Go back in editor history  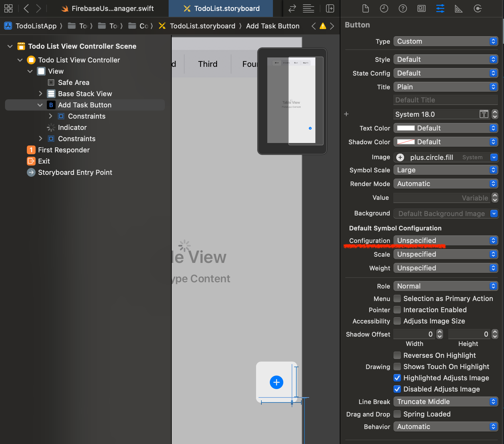26,8
